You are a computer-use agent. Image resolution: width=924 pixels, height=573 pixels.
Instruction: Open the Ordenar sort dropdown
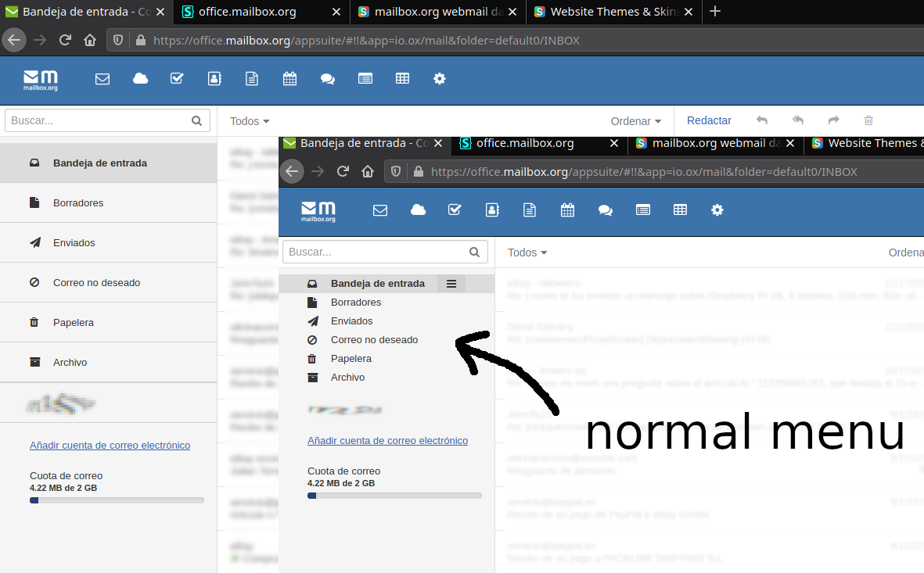point(635,121)
